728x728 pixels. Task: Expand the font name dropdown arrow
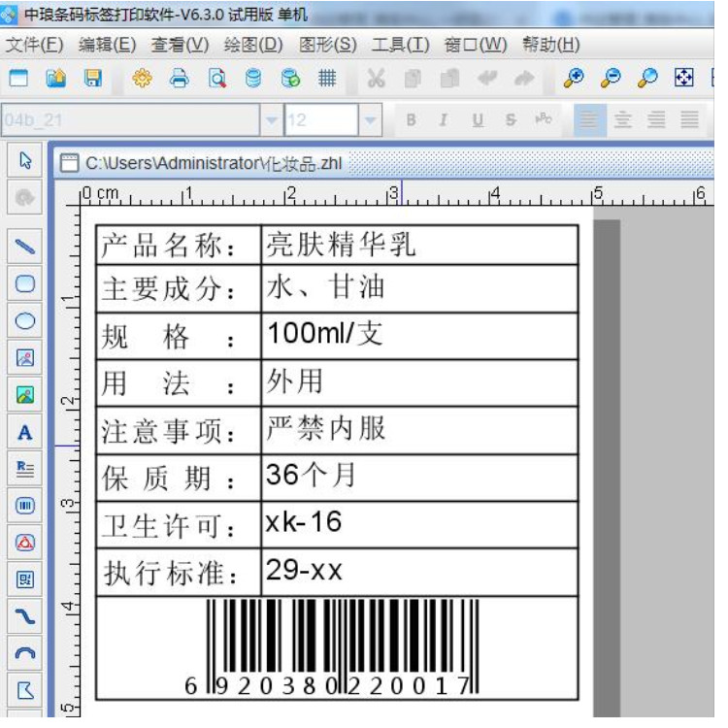point(272,120)
